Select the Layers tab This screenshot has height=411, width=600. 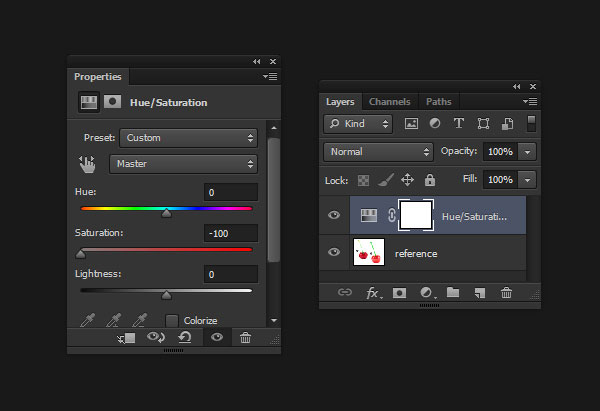pyautogui.click(x=340, y=102)
